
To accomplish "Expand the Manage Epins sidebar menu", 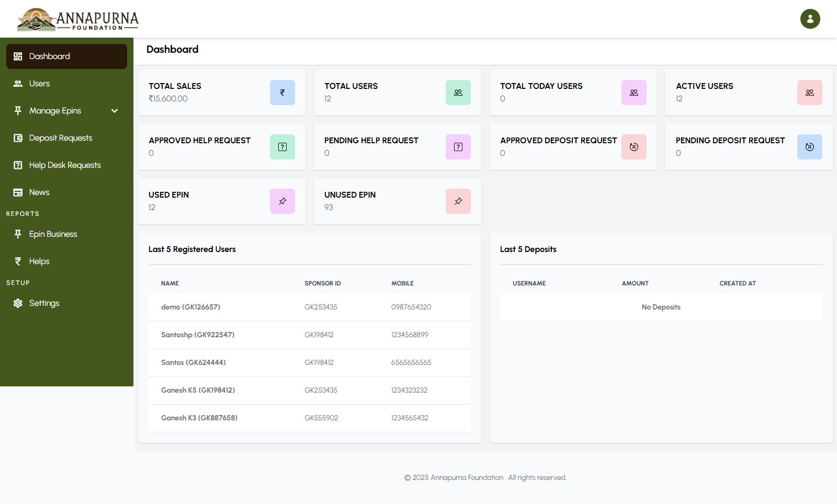I will [55, 111].
